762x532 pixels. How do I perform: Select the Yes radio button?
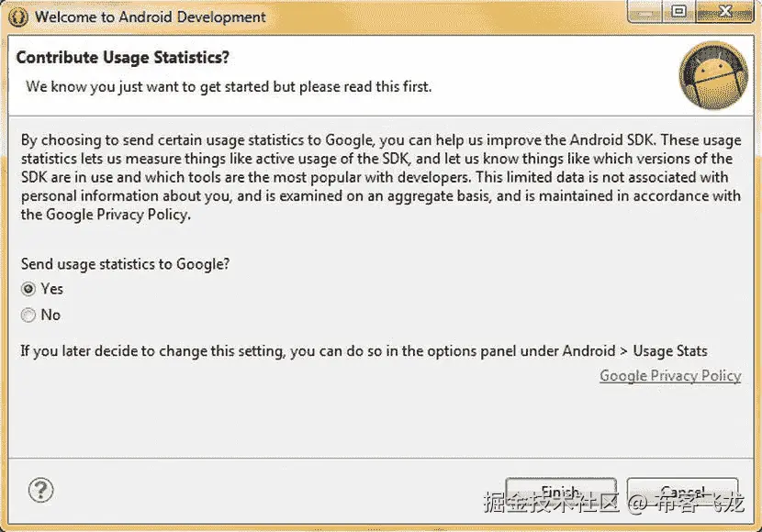(x=28, y=289)
